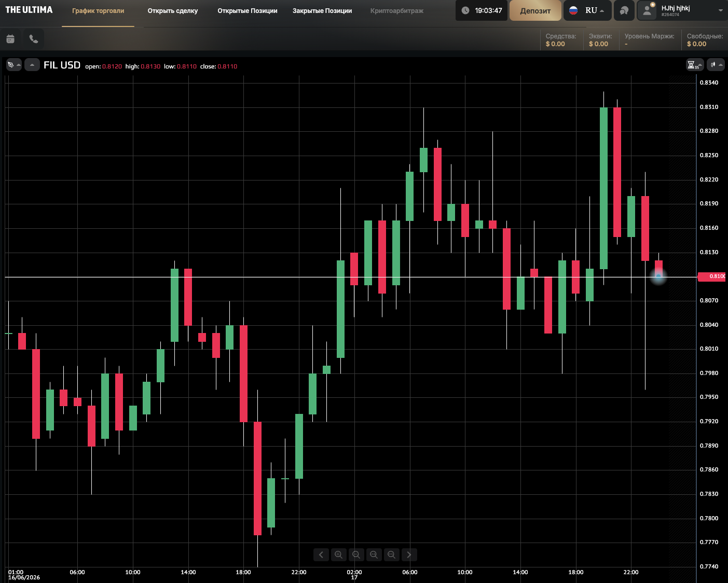The image size is (728, 583).
Task: Switch to Открыть сделку tab
Action: (x=173, y=11)
